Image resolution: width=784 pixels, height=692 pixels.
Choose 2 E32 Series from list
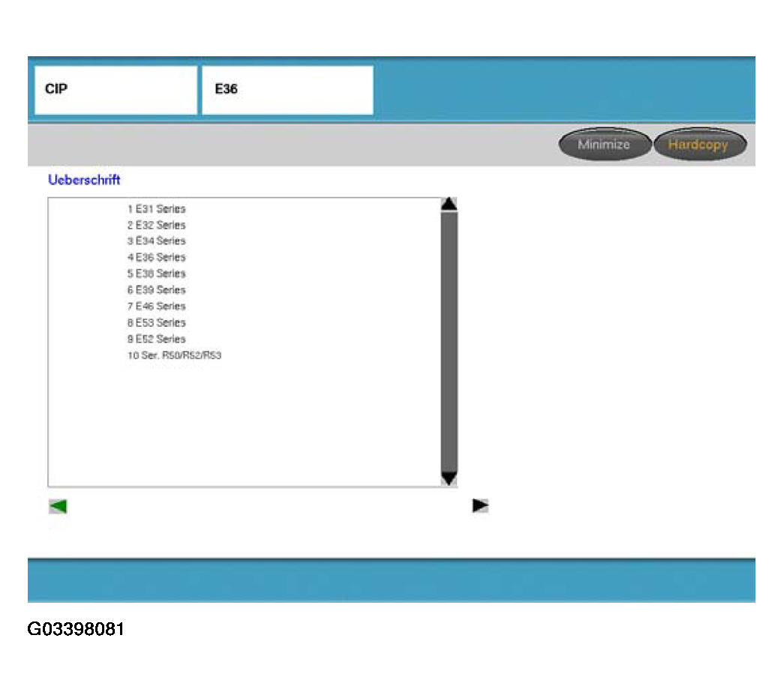tap(156, 225)
